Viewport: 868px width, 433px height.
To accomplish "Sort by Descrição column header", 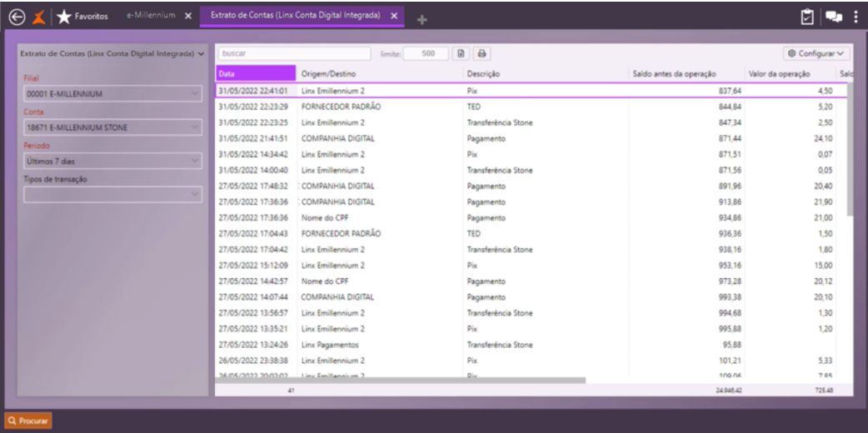I will [546, 73].
